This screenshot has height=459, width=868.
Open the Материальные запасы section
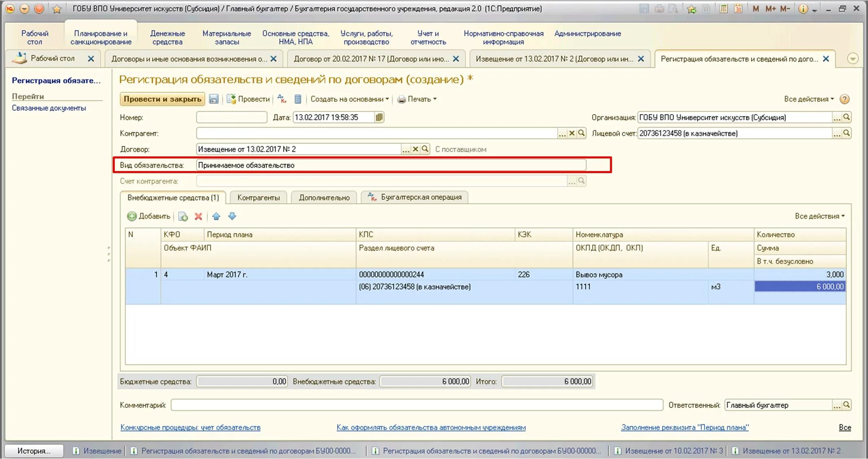[x=227, y=37]
